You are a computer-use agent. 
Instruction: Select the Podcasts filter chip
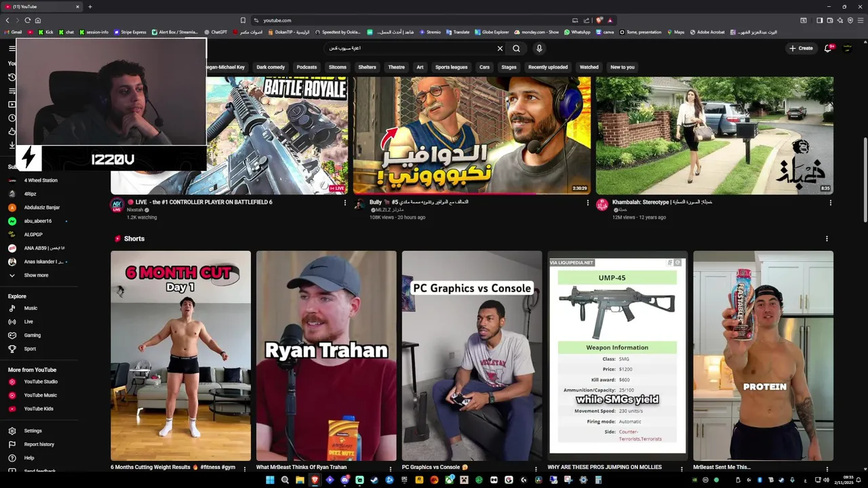[x=307, y=67]
